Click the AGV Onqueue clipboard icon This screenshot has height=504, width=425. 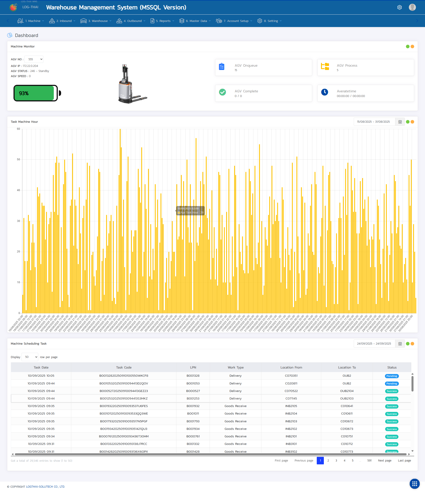221,66
